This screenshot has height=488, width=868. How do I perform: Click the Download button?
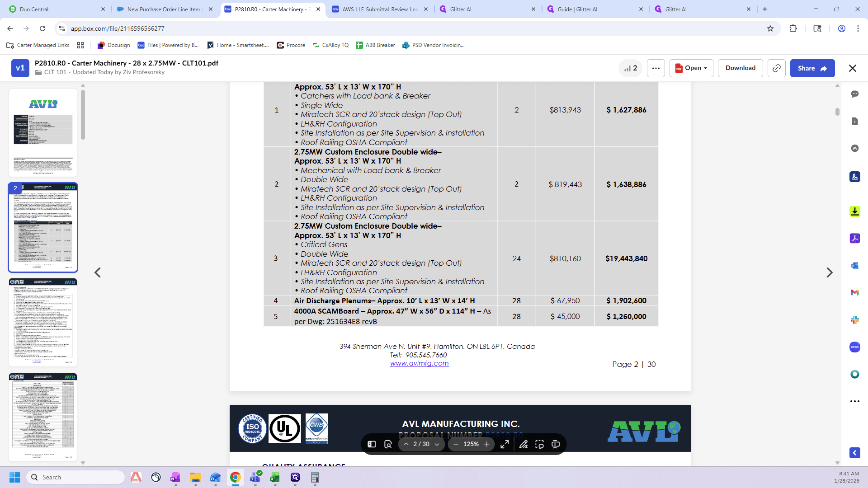point(740,68)
